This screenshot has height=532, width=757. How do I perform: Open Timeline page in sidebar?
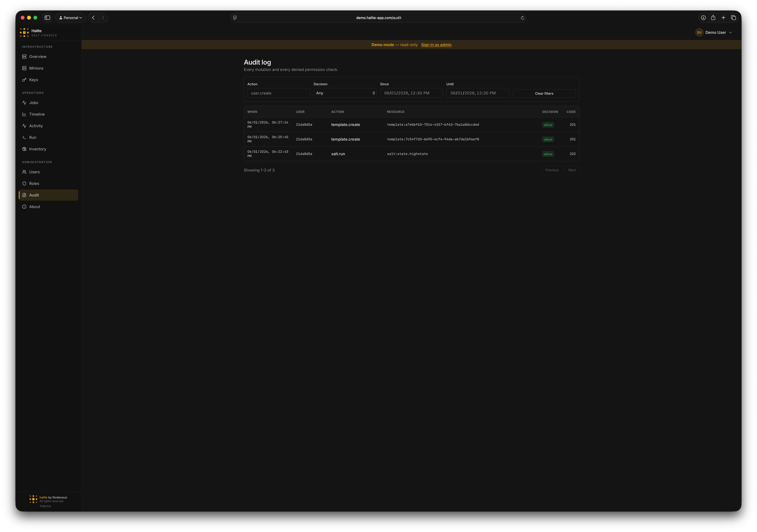48,114
